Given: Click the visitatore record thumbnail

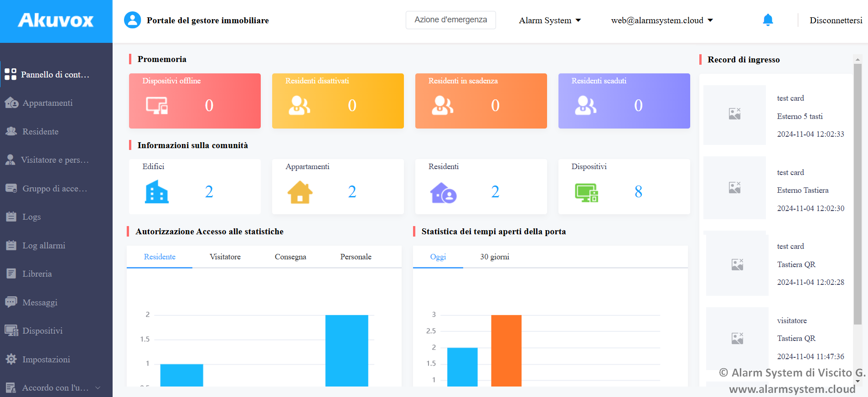Looking at the screenshot, I should pos(737,338).
